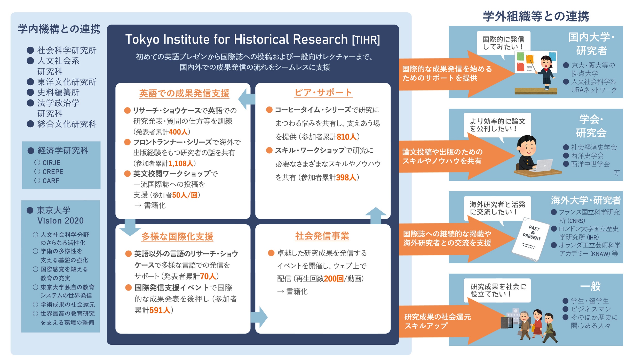Click the boy typing on laptop illustration

point(538,156)
